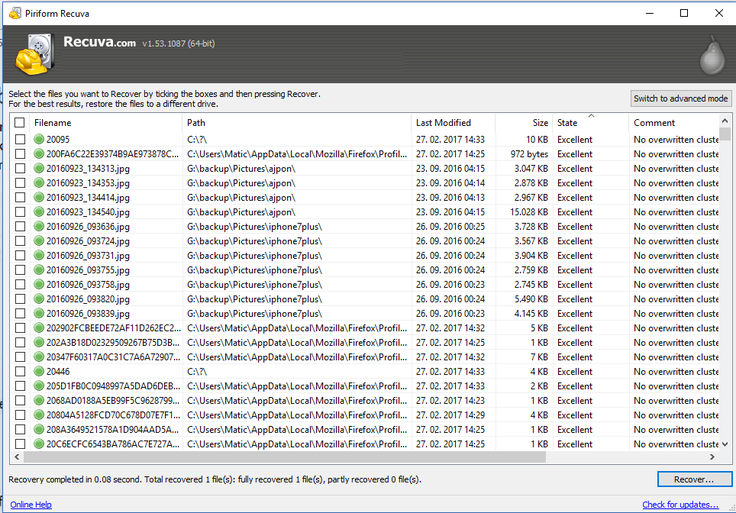
Task: Select file 202A3B18D02329509267B75D3B
Action: pos(364,343)
